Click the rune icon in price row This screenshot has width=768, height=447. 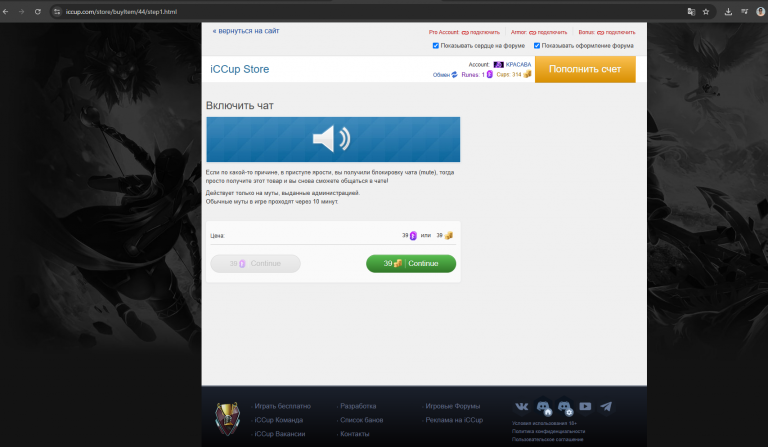tap(413, 236)
